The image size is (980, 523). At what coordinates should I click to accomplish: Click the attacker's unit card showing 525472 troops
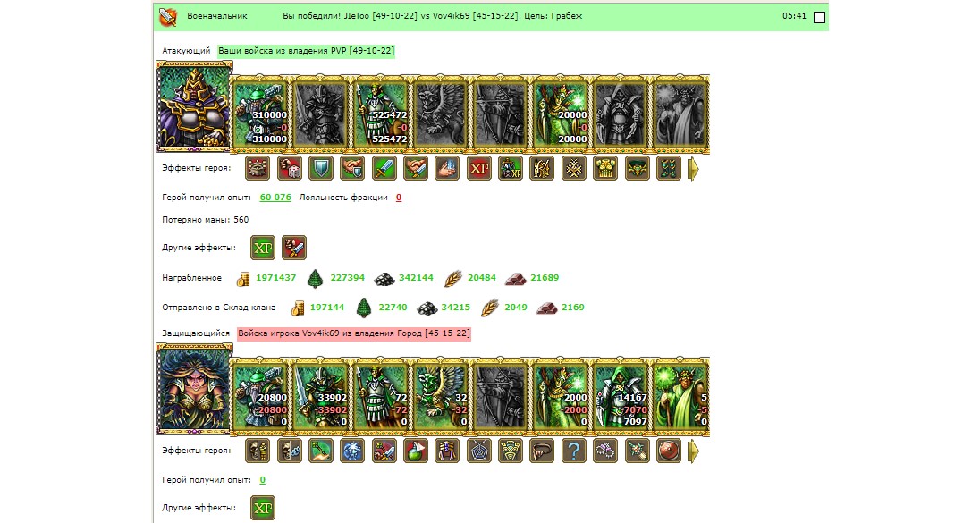click(x=380, y=115)
